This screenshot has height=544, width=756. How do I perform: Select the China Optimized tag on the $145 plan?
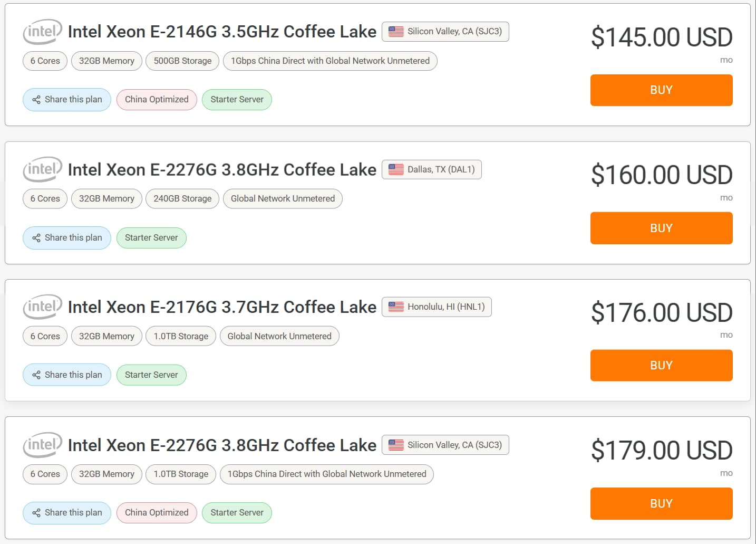157,100
